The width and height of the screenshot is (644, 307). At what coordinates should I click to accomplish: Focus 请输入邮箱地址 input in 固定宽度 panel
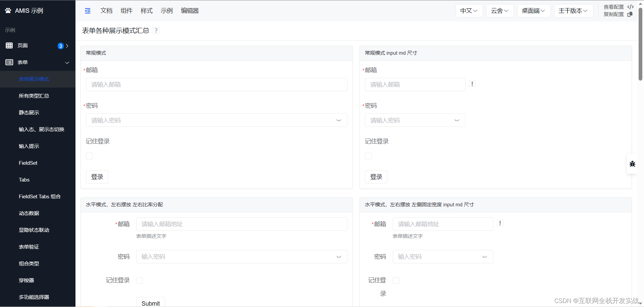pyautogui.click(x=443, y=224)
